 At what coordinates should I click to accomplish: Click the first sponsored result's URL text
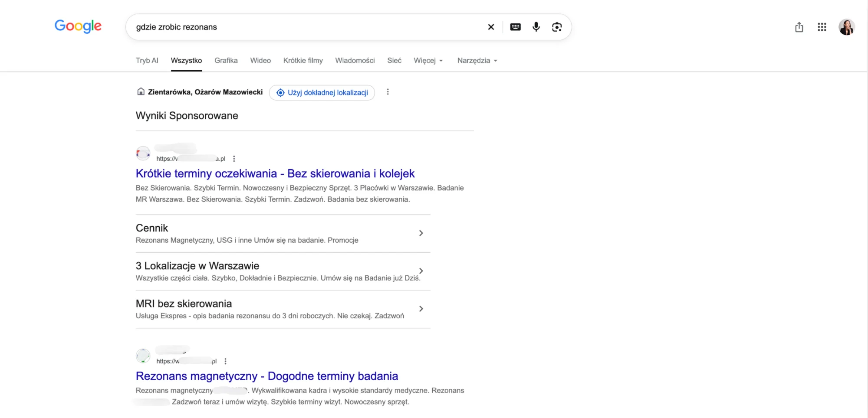pyautogui.click(x=191, y=159)
